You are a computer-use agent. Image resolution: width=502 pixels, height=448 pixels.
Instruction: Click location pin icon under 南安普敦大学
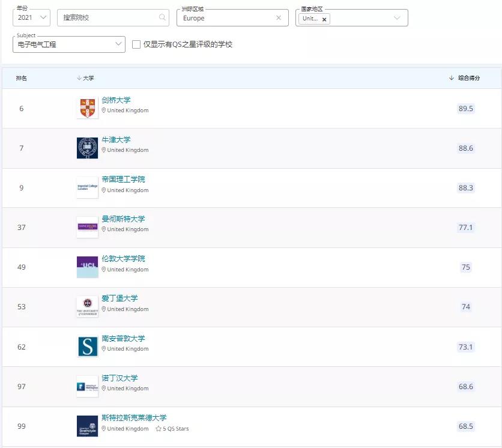pyautogui.click(x=104, y=349)
